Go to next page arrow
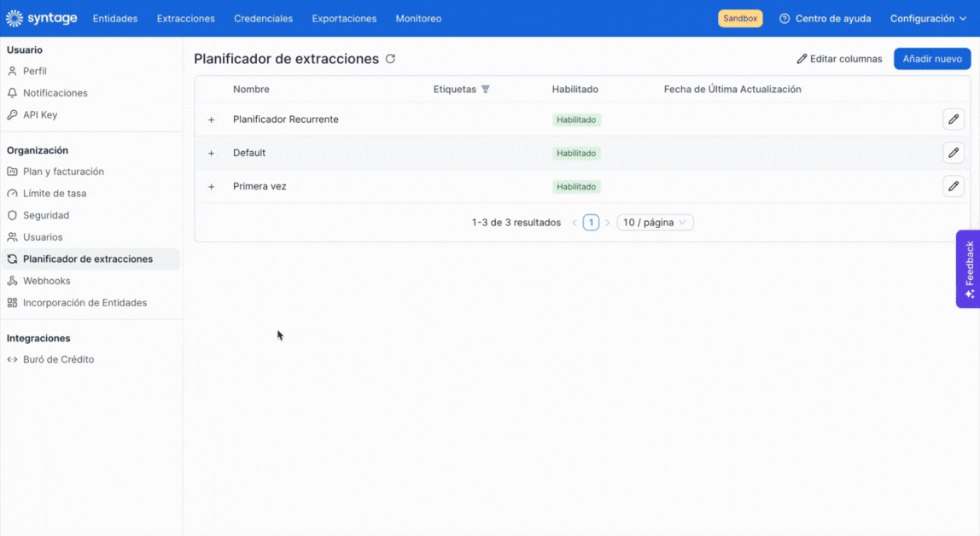The image size is (980, 536). click(607, 223)
